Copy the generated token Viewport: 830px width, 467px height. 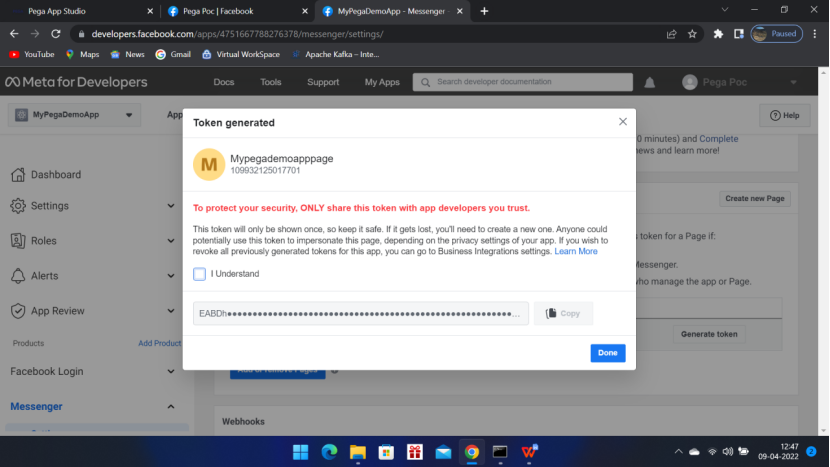[x=563, y=313]
